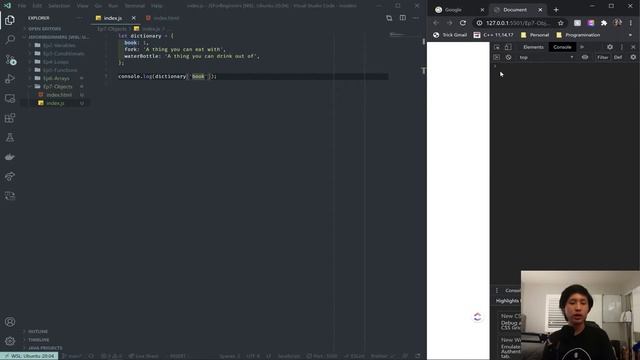
Task: Open the Default levels dropdown in console
Action: point(618,58)
